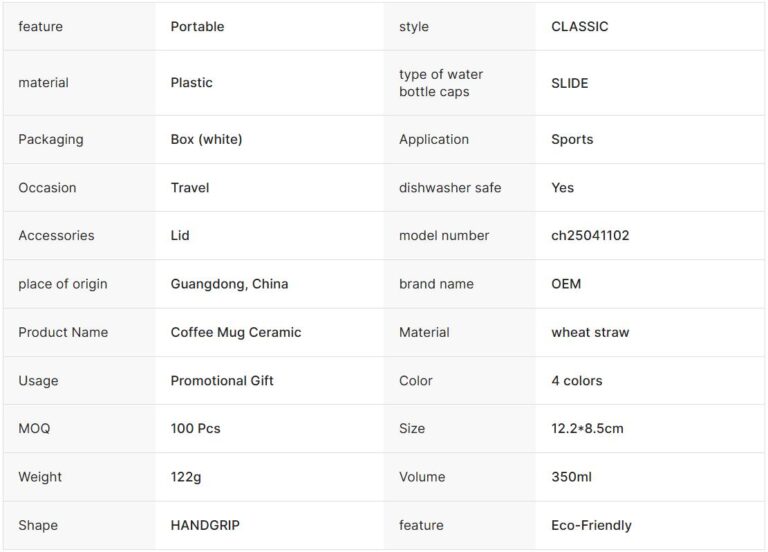This screenshot has width=768, height=552.
Task: Select the 'Sports' application value
Action: (572, 139)
